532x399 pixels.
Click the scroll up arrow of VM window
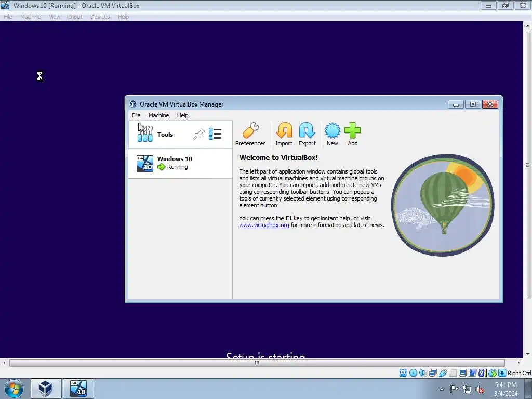[x=528, y=26]
